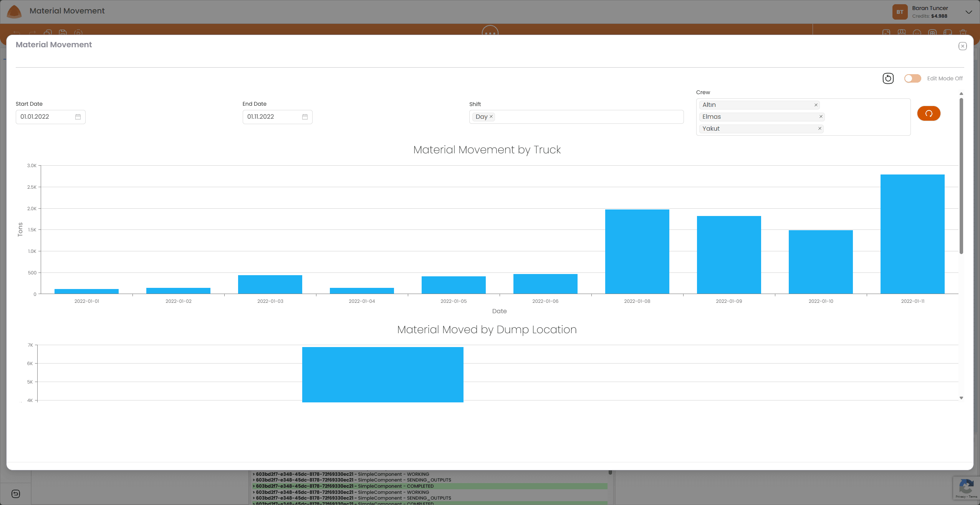Redo the last action in the toolbar
This screenshot has width=980, height=505.
pos(32,33)
